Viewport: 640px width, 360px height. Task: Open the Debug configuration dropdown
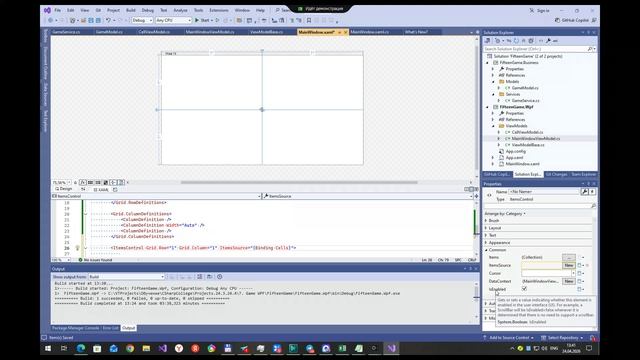tap(142, 20)
